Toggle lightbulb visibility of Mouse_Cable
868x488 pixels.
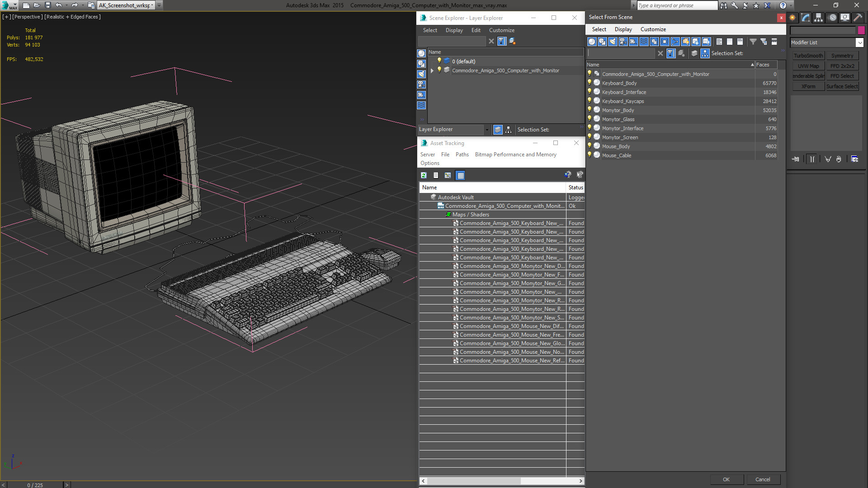(590, 155)
